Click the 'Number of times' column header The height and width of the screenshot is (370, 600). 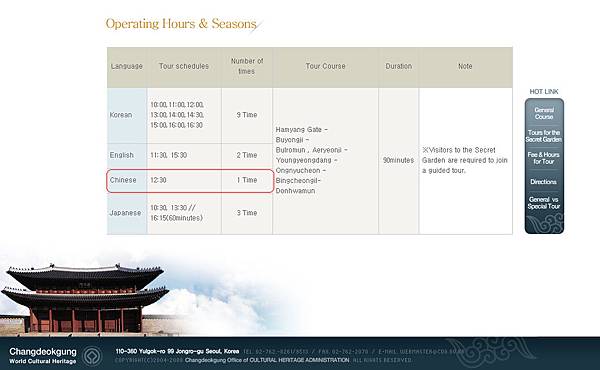[247, 66]
